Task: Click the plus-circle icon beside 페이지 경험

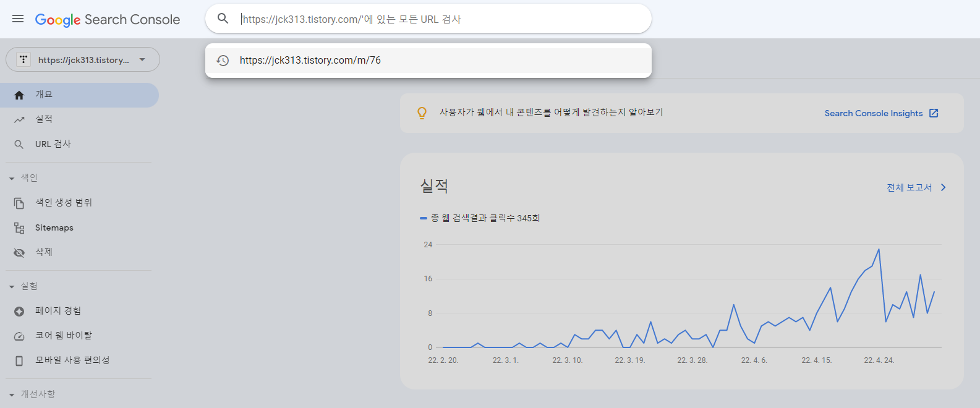Action: (19, 312)
